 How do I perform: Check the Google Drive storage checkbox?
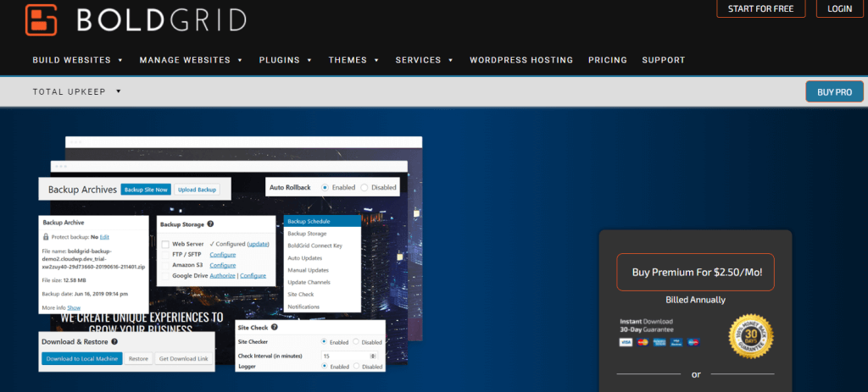[165, 276]
